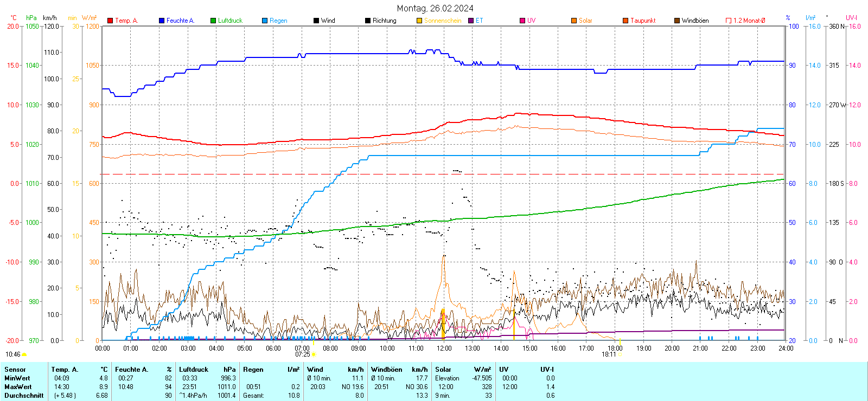Click the Taupunkt legend label
Viewport: 868px width, 401px height.
(x=643, y=21)
